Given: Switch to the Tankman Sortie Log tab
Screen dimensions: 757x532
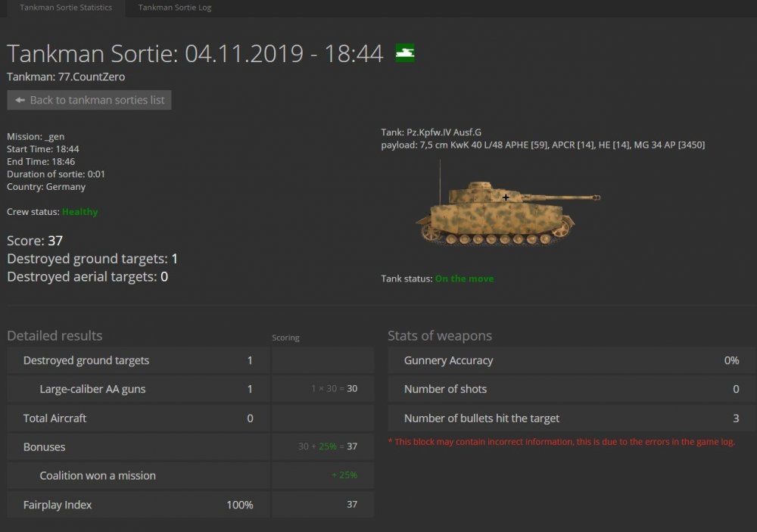Looking at the screenshot, I should pos(175,8).
